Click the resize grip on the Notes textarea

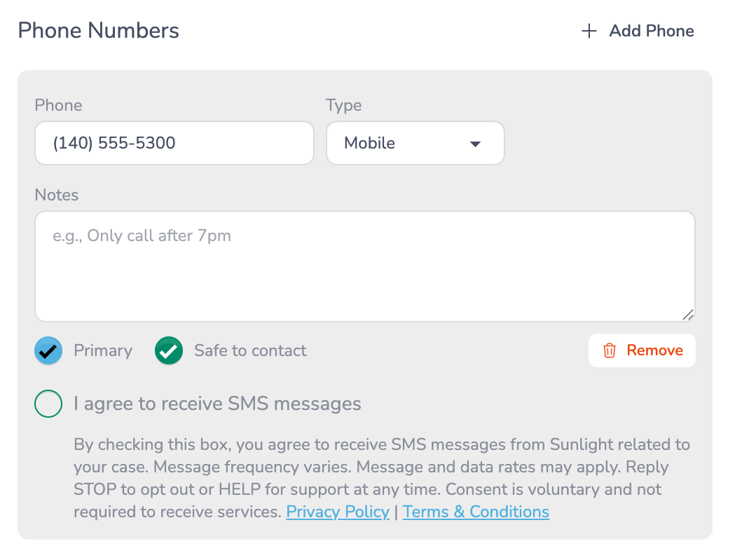click(689, 315)
